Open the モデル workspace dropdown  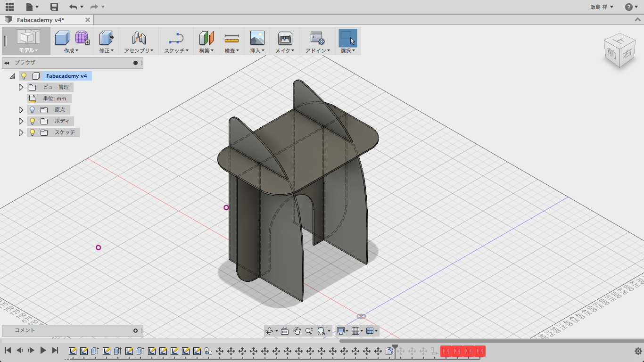28,50
